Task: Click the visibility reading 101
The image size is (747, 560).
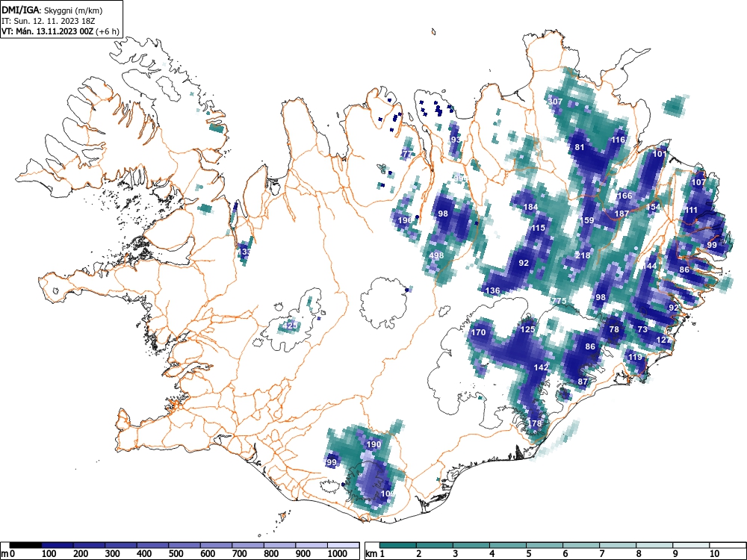Action: (660, 154)
